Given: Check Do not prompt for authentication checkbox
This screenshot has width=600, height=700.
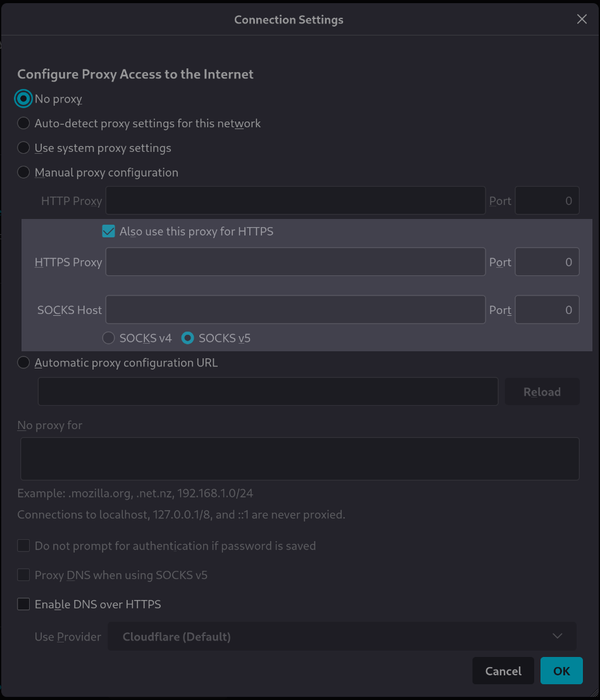Looking at the screenshot, I should pyautogui.click(x=23, y=545).
